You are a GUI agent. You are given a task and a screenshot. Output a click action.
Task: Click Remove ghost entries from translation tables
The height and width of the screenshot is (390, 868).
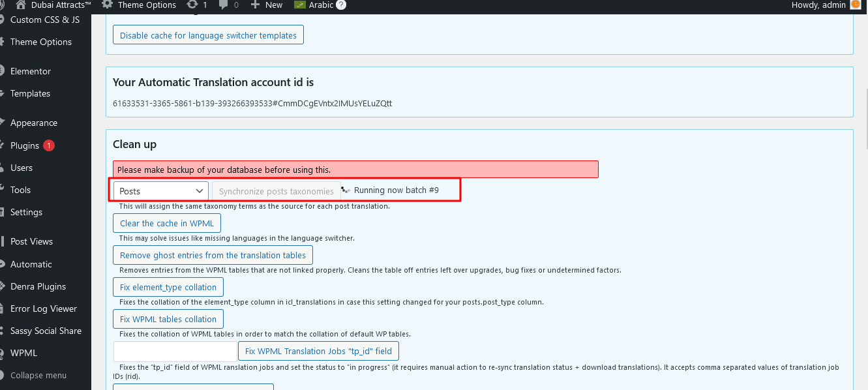click(213, 255)
